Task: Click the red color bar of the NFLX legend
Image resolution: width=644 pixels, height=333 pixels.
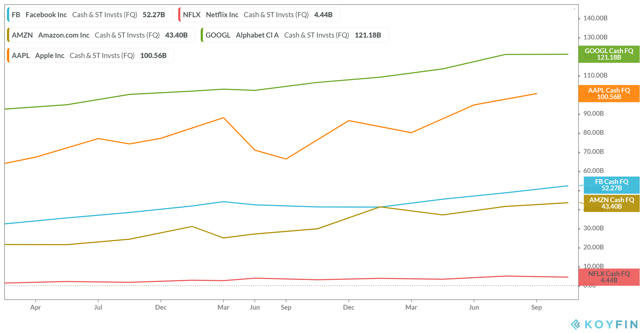Action: coord(180,15)
